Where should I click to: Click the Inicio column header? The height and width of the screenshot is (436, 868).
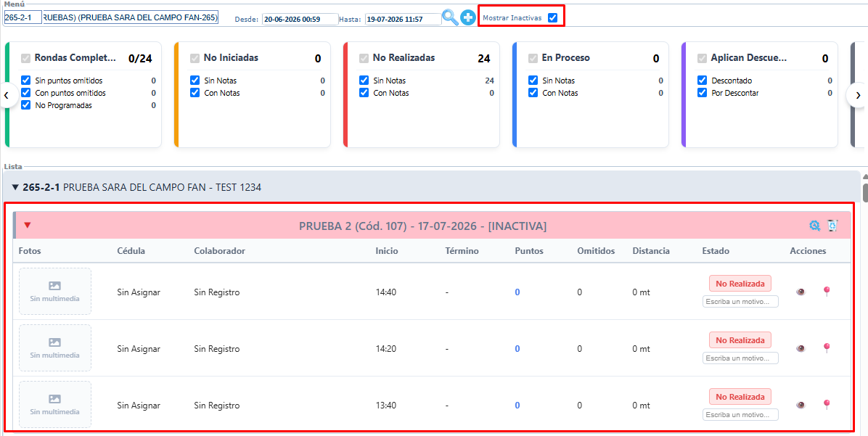(x=386, y=251)
